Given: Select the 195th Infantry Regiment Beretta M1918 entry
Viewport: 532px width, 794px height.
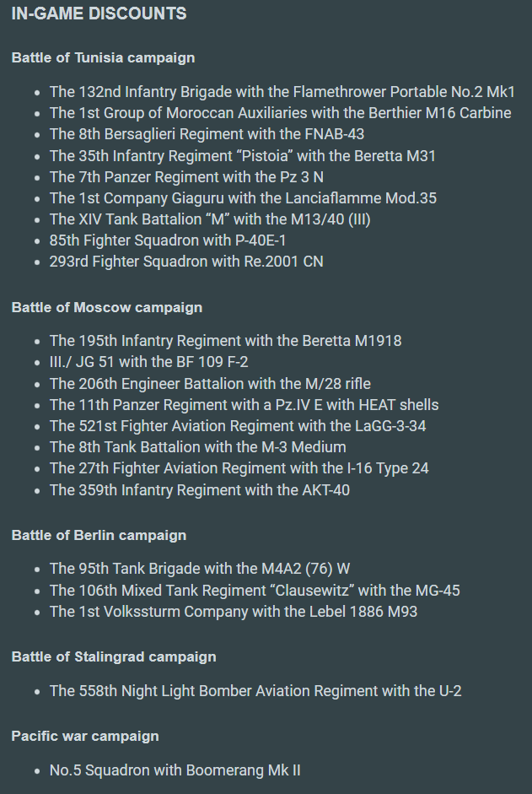Looking at the screenshot, I should pyautogui.click(x=225, y=341).
